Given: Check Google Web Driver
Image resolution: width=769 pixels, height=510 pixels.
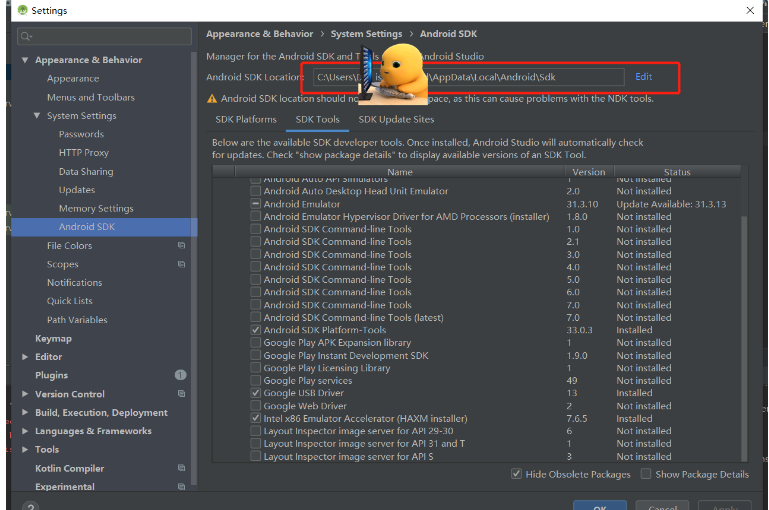Looking at the screenshot, I should coord(256,406).
